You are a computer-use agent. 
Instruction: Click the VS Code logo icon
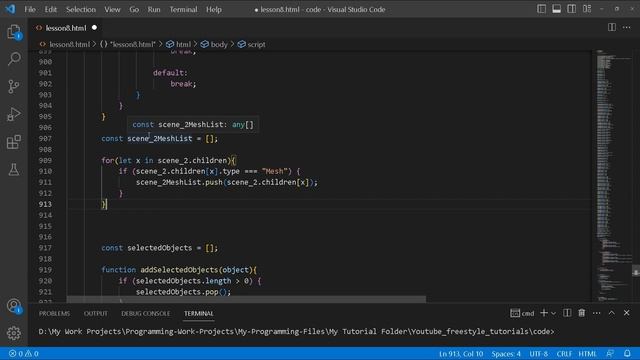10,9
